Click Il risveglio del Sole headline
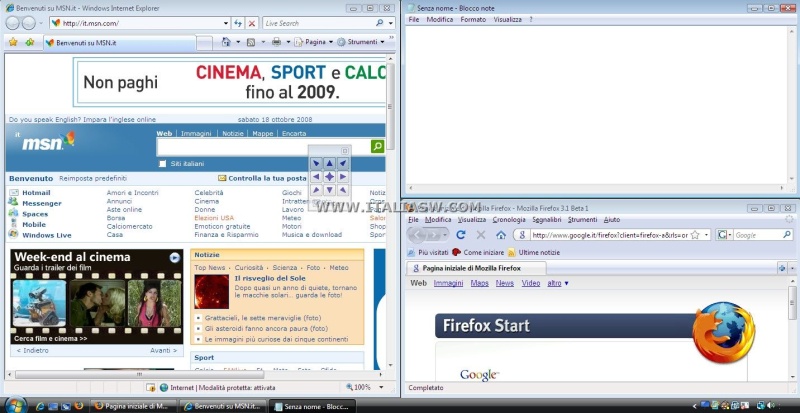800x413 pixels. (270, 278)
